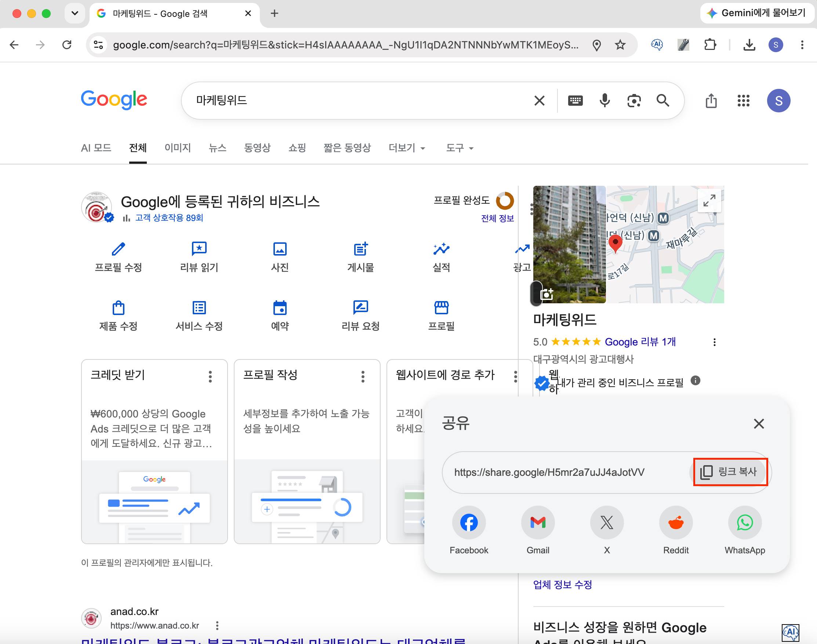This screenshot has width=817, height=644.
Task: Close the 공유 share dialog
Action: tap(759, 424)
